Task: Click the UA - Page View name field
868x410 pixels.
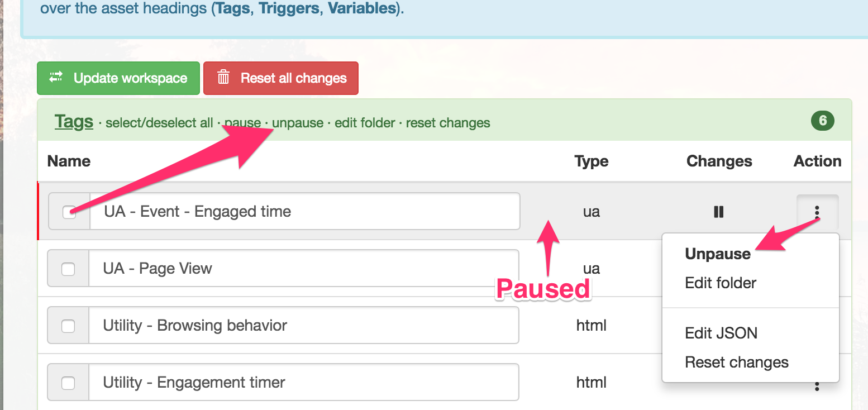Action: tap(304, 269)
